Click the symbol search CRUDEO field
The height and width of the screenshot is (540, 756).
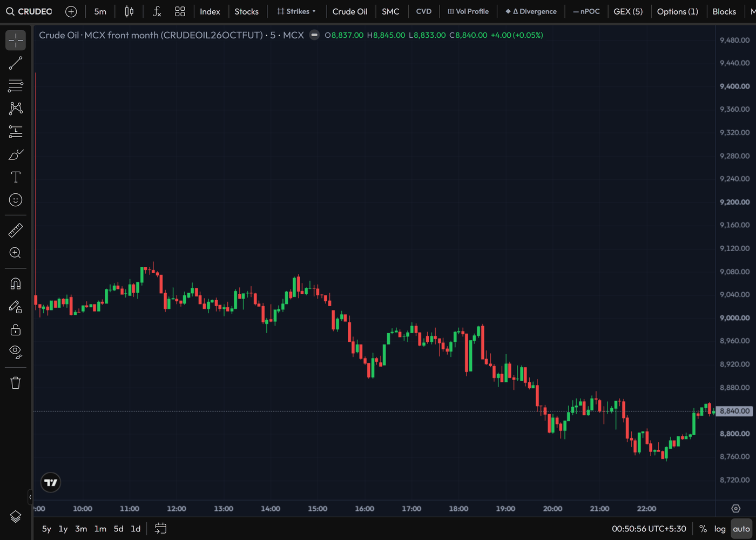click(29, 11)
